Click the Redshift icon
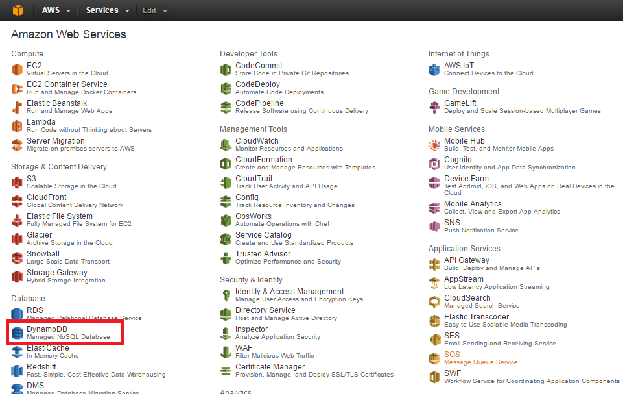This screenshot has height=394, width=623. (17, 371)
